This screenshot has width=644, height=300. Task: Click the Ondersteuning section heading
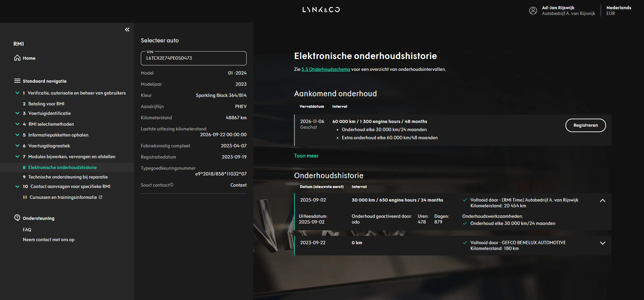(x=39, y=218)
